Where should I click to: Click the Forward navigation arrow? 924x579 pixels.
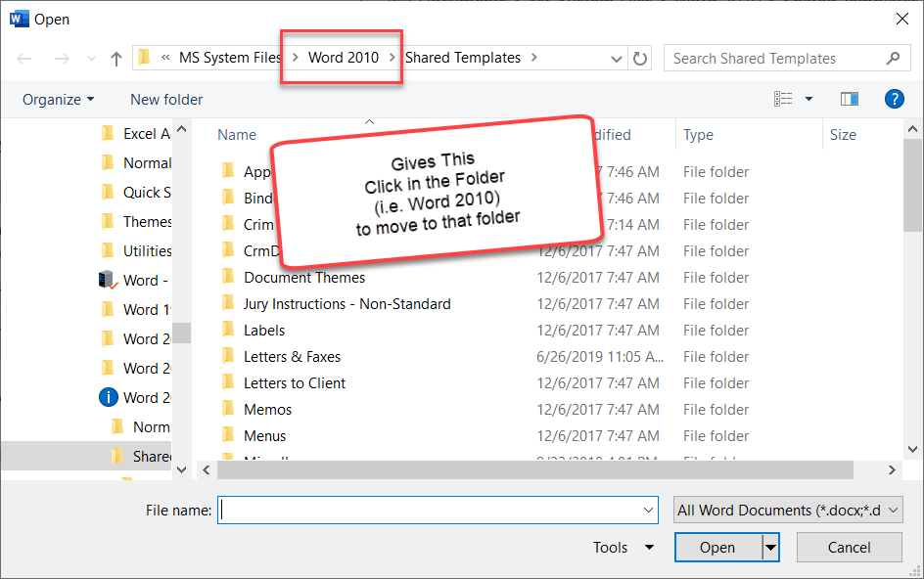coord(62,59)
